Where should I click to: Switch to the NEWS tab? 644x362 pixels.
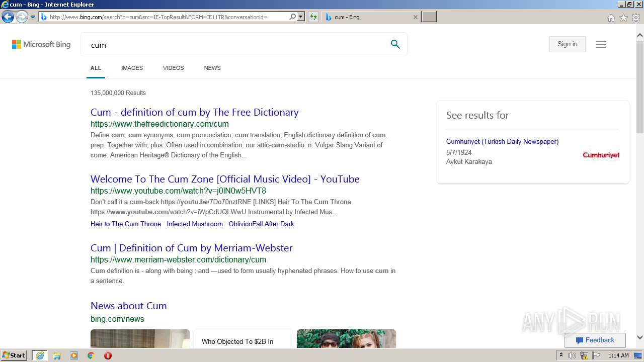point(212,68)
